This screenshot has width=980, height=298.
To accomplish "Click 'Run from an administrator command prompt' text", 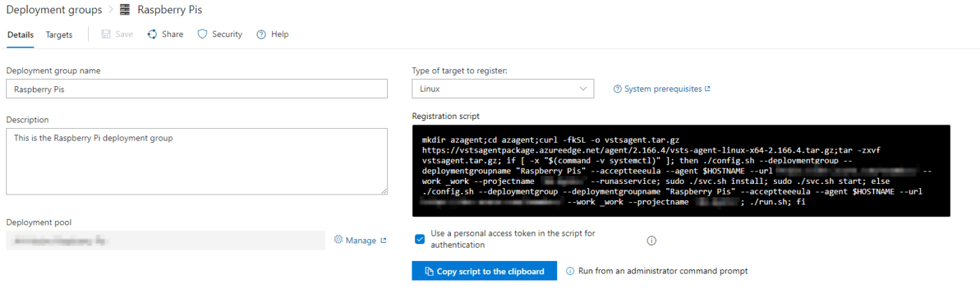I will point(663,271).
